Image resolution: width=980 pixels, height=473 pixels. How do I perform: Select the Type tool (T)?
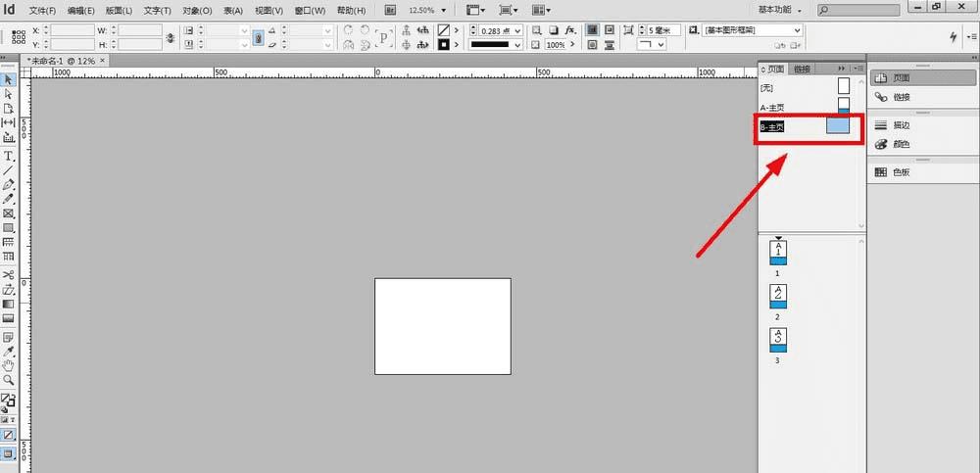point(9,156)
